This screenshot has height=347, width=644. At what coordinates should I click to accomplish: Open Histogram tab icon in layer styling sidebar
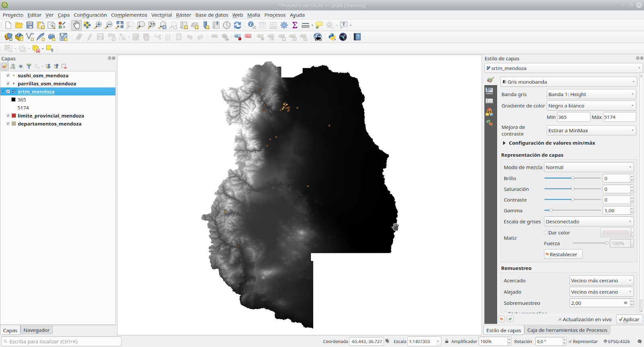pyautogui.click(x=489, y=101)
